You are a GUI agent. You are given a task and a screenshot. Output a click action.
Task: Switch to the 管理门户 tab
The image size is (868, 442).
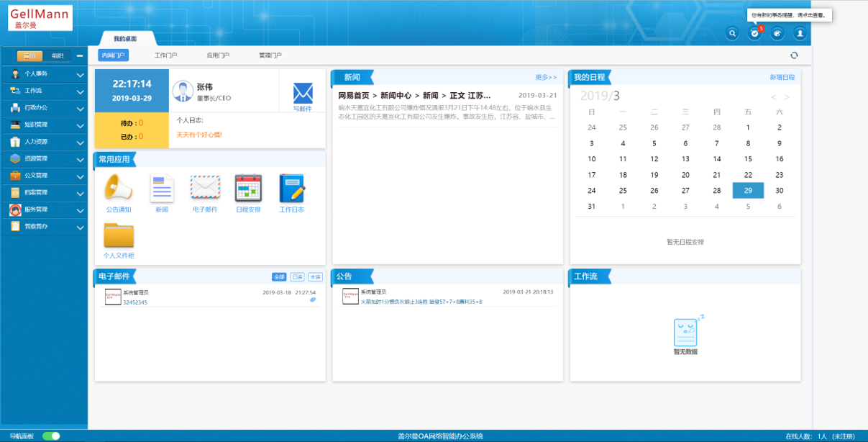tap(270, 55)
